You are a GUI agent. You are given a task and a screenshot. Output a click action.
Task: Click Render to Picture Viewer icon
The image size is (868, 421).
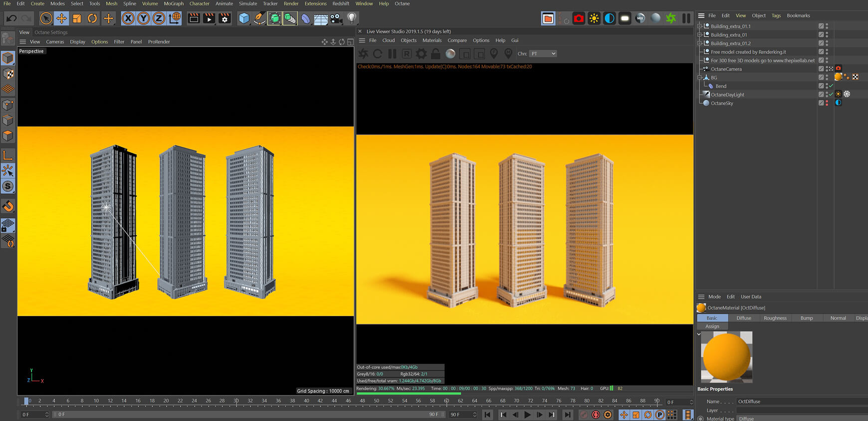click(x=209, y=18)
